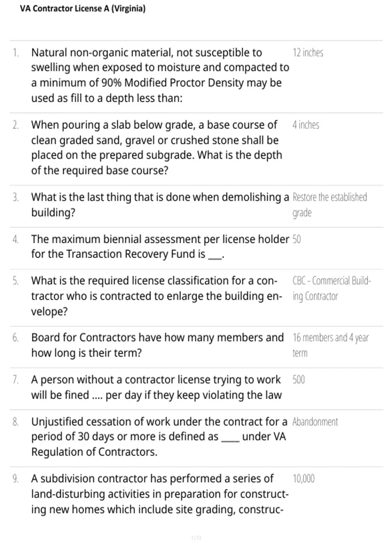Screen dimensions: 392x556
Task: Click the answer '10,000'
Action: pyautogui.click(x=303, y=479)
